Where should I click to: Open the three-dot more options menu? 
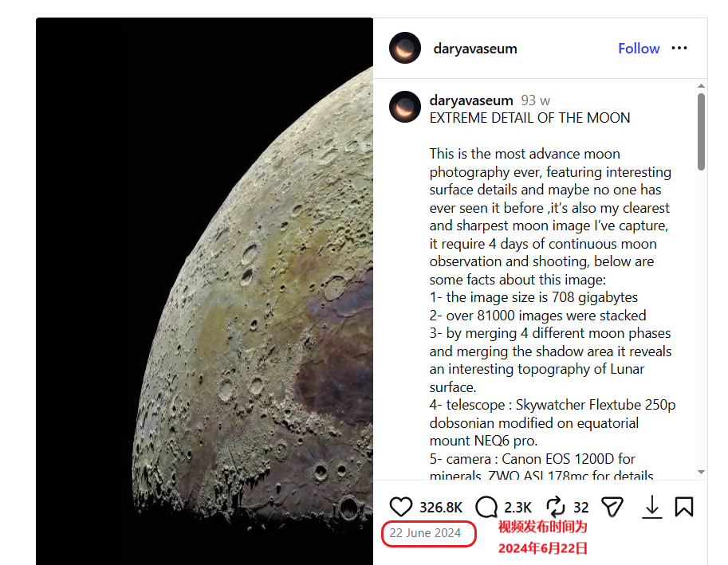(x=679, y=49)
